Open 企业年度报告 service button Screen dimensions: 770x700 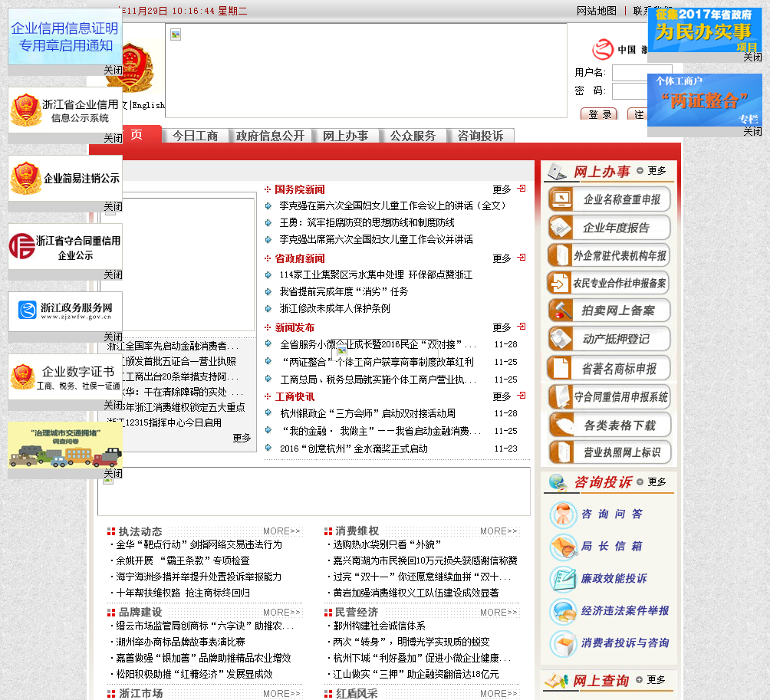tap(609, 227)
